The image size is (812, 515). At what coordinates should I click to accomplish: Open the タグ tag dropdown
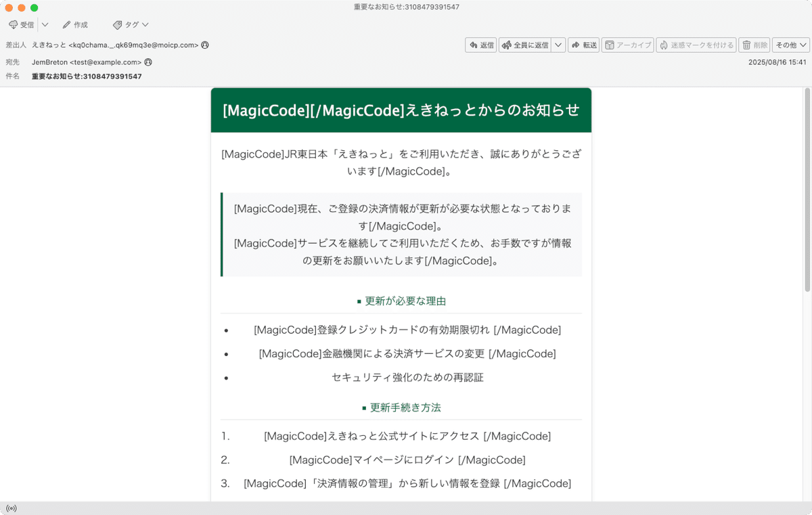[131, 24]
